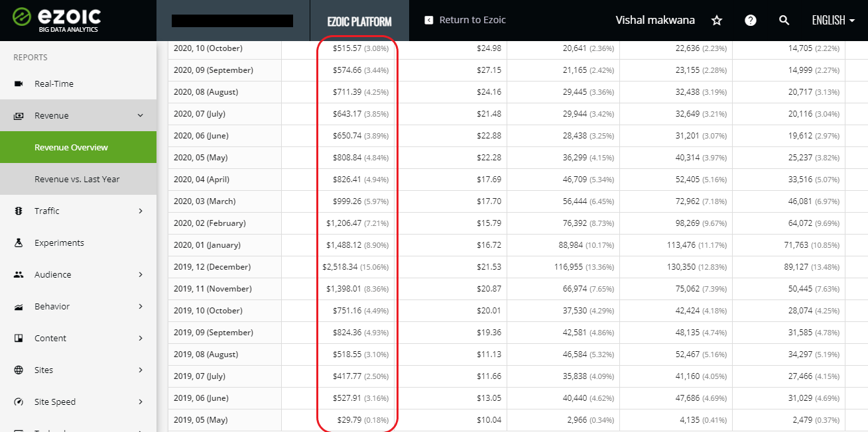Click the Site Speed gauge icon

[x=19, y=402]
